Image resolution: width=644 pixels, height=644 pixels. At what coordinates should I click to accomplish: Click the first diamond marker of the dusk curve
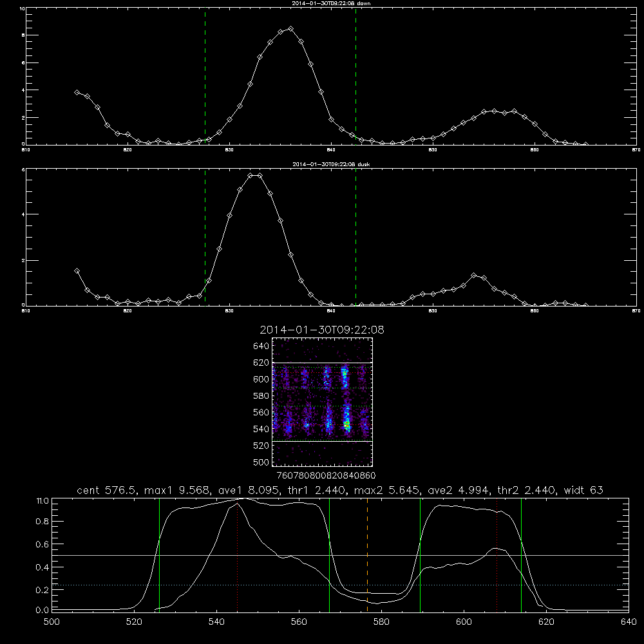(x=77, y=270)
